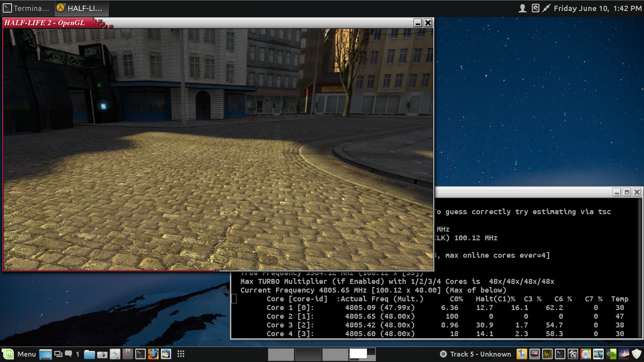Close the HALF-LIFE 2 OpenGL window
Viewport: 644px width, 362px height.
tap(428, 23)
